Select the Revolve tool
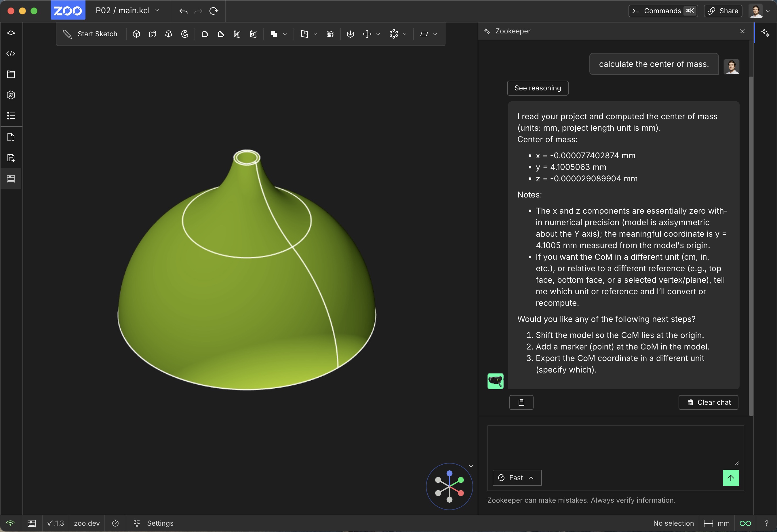 pos(185,34)
